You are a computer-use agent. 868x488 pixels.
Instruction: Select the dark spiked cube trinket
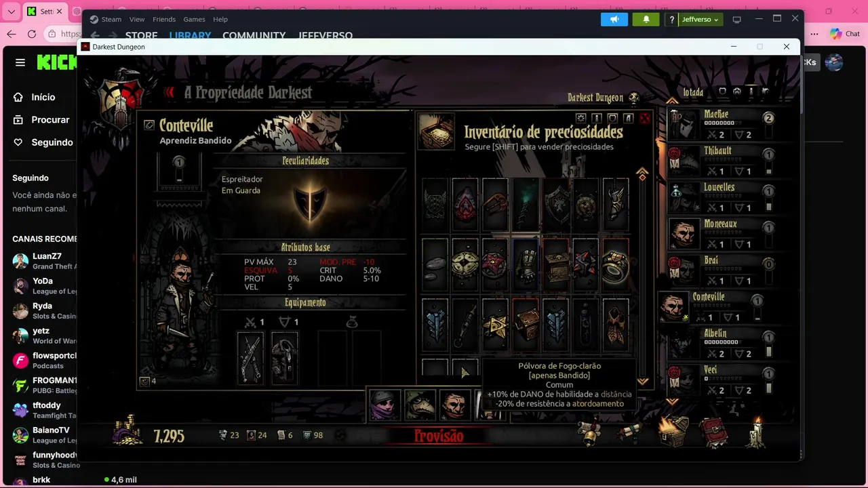[x=585, y=264]
